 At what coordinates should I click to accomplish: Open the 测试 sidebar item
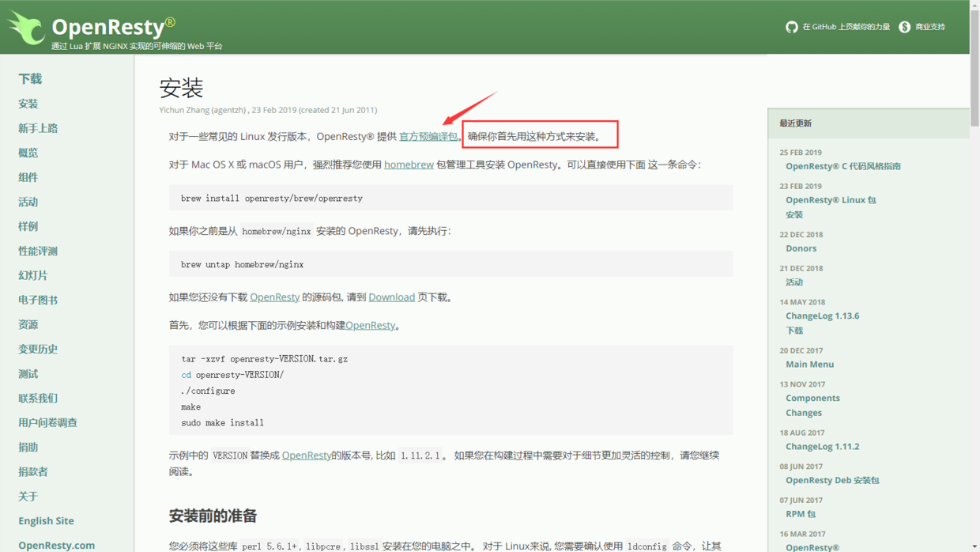point(28,373)
